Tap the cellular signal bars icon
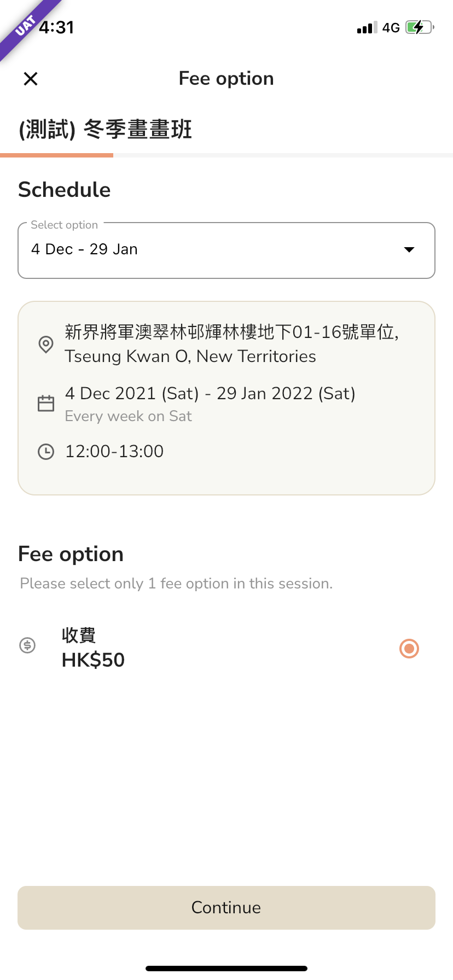This screenshot has width=453, height=980. pos(367,28)
